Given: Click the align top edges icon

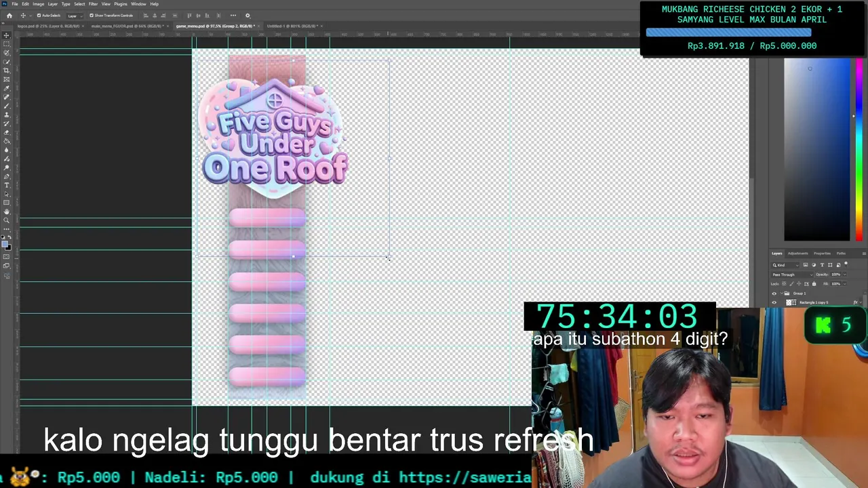Looking at the screenshot, I should [x=189, y=16].
